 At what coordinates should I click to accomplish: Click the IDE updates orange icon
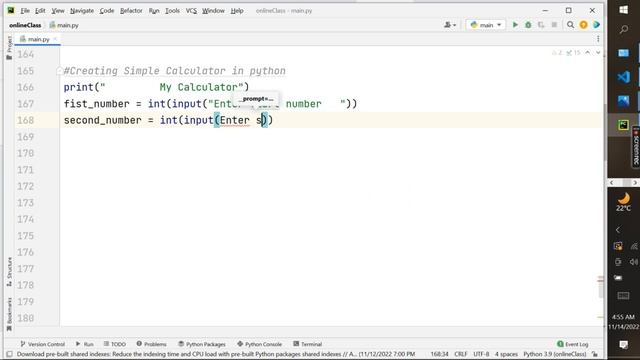pyautogui.click(x=583, y=25)
